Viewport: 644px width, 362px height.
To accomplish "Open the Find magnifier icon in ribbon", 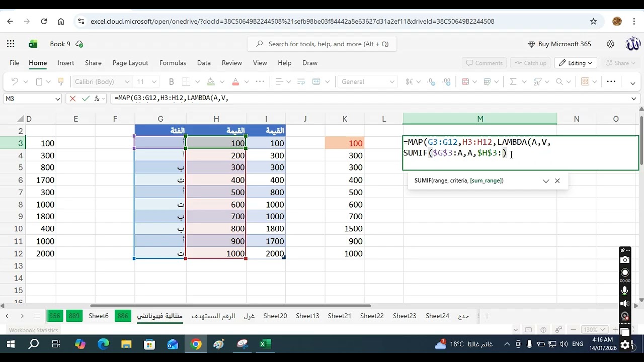I will coord(559,81).
